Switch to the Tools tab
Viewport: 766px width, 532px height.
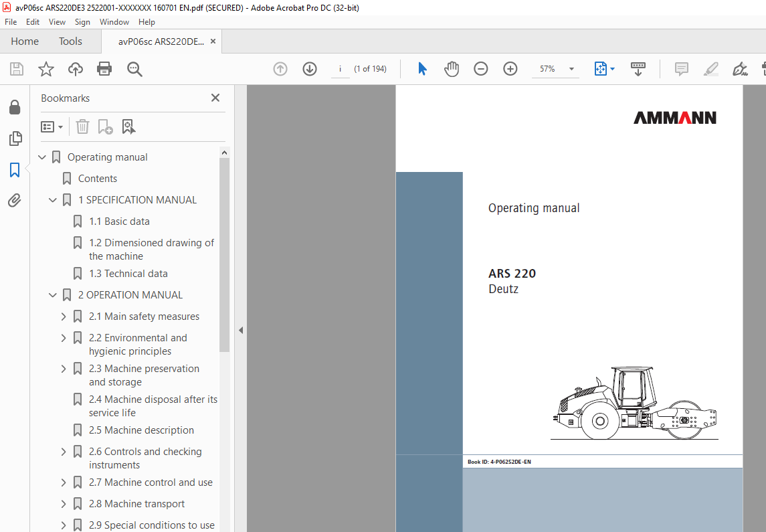click(70, 41)
